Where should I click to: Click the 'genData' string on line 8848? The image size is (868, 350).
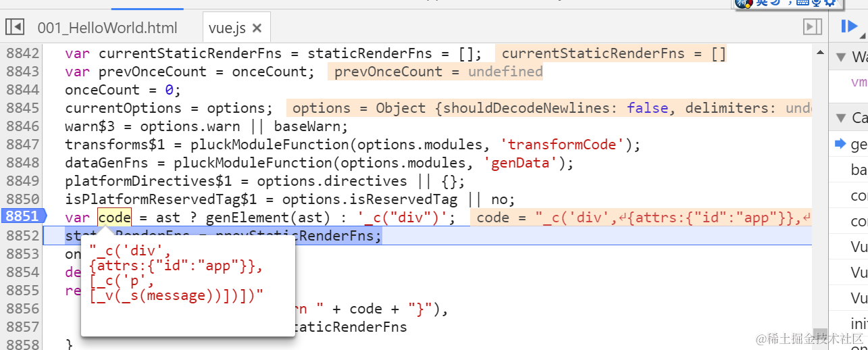pyautogui.click(x=520, y=163)
